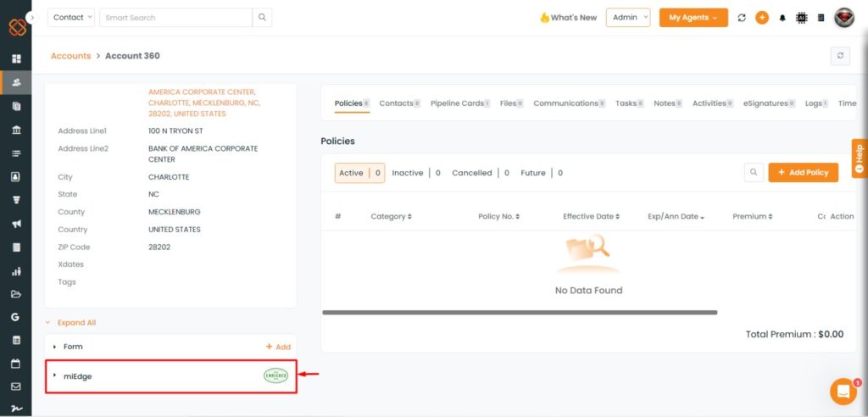Expand the sidebar with the arrow toggle
Screen dimensions: 868x417
point(32,18)
